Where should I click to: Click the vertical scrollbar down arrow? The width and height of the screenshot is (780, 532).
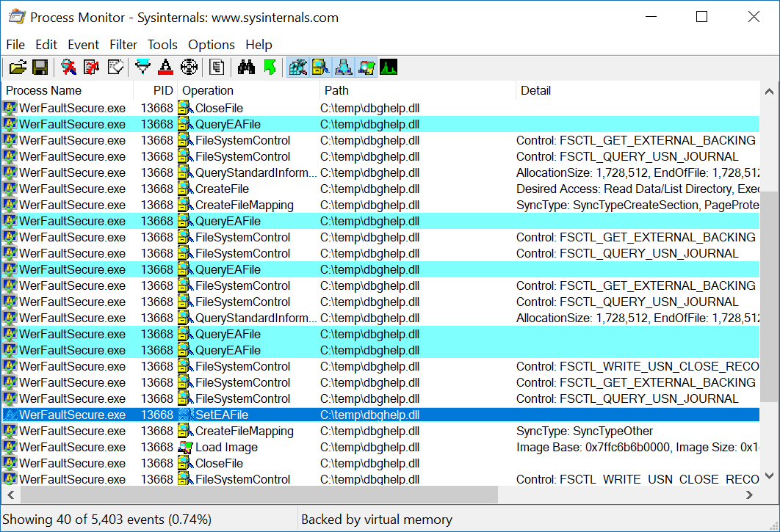[769, 475]
